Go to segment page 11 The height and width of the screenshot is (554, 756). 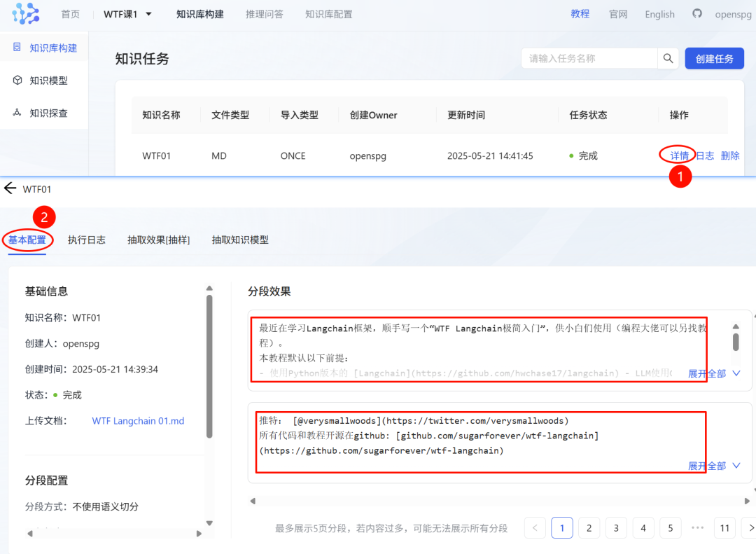(x=724, y=528)
